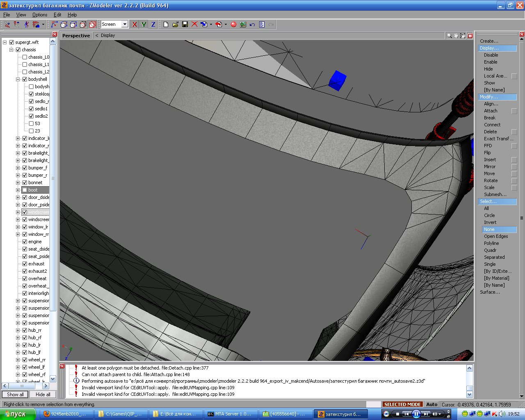The image size is (525, 420).
Task: Click the Open file folder icon
Action: (176, 25)
